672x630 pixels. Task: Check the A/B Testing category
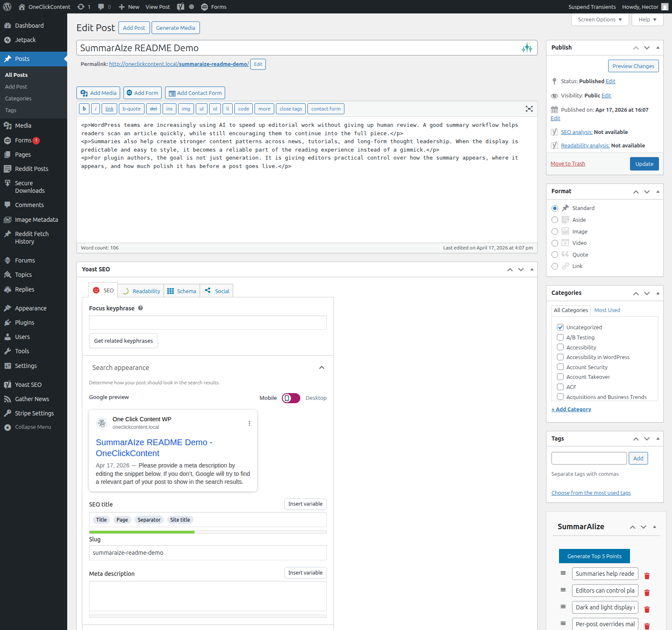pyautogui.click(x=560, y=337)
